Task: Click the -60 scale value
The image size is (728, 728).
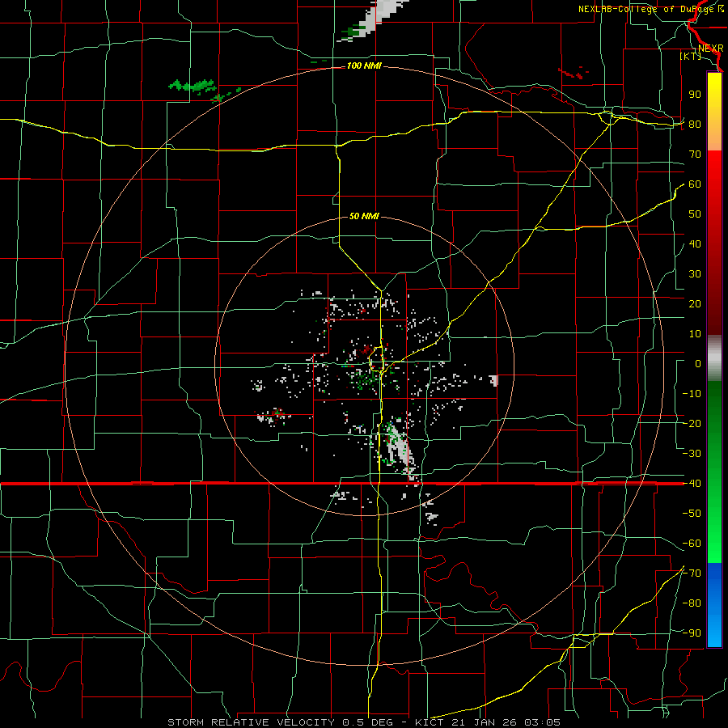Action: (692, 544)
